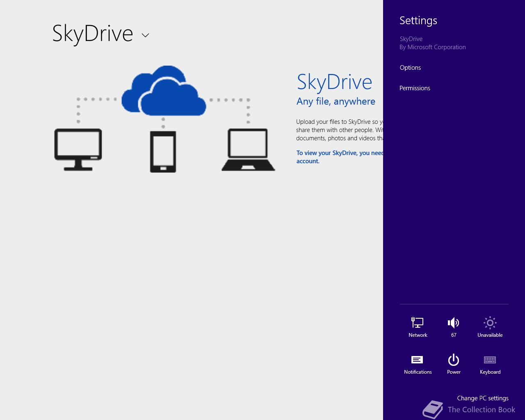Viewport: 525px width, 420px height.
Task: Click the 'By Microsoft Corporation' text
Action: coord(433,47)
